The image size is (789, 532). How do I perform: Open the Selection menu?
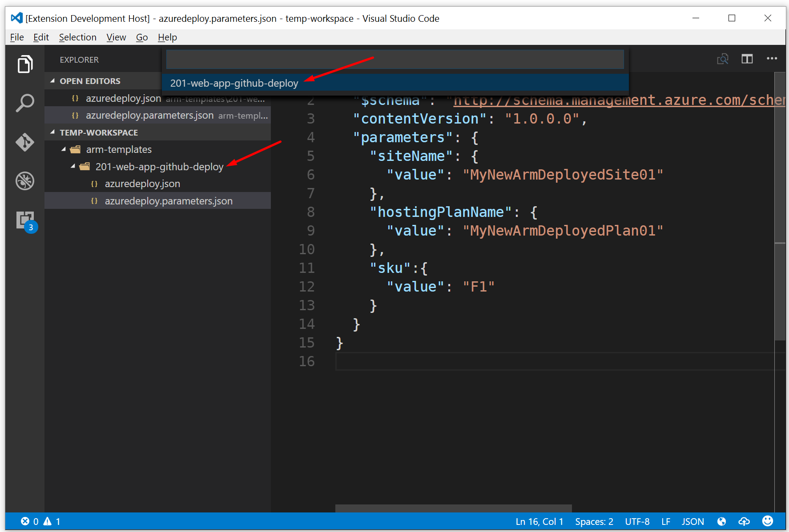coord(78,37)
